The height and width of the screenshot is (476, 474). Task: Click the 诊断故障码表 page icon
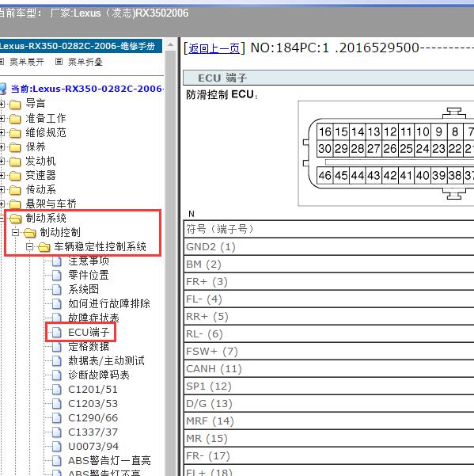pyautogui.click(x=57, y=375)
